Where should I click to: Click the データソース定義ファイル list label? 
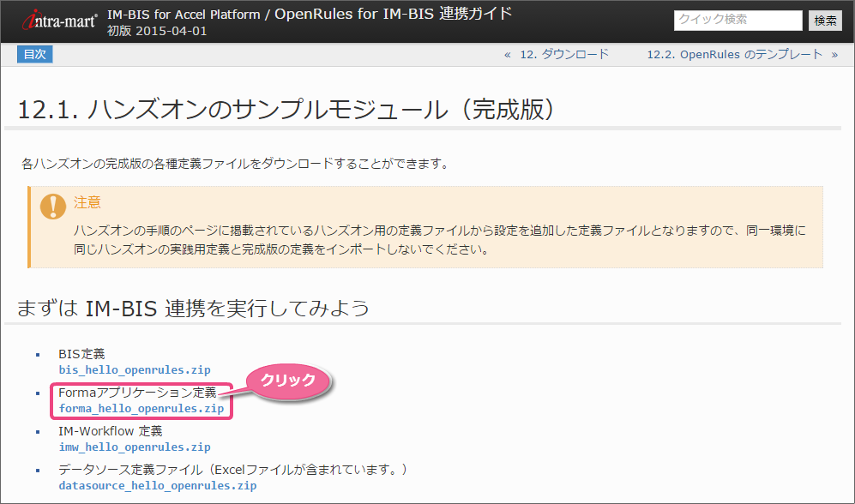(233, 470)
